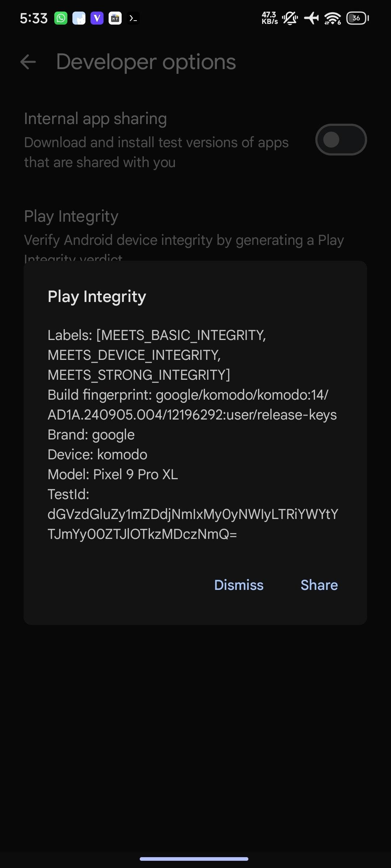Screen dimensions: 391x868
Task: Tap the network speed indicator
Action: [x=270, y=18]
